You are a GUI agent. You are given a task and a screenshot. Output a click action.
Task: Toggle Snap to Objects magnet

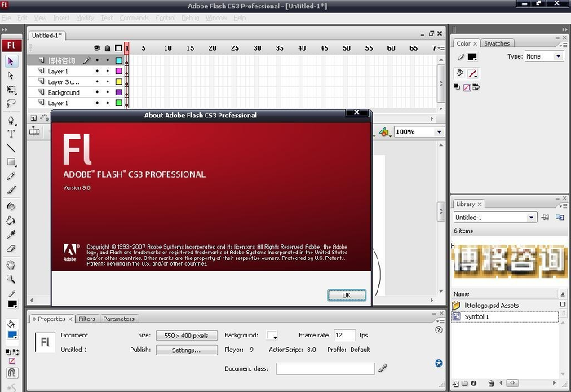[x=11, y=372]
